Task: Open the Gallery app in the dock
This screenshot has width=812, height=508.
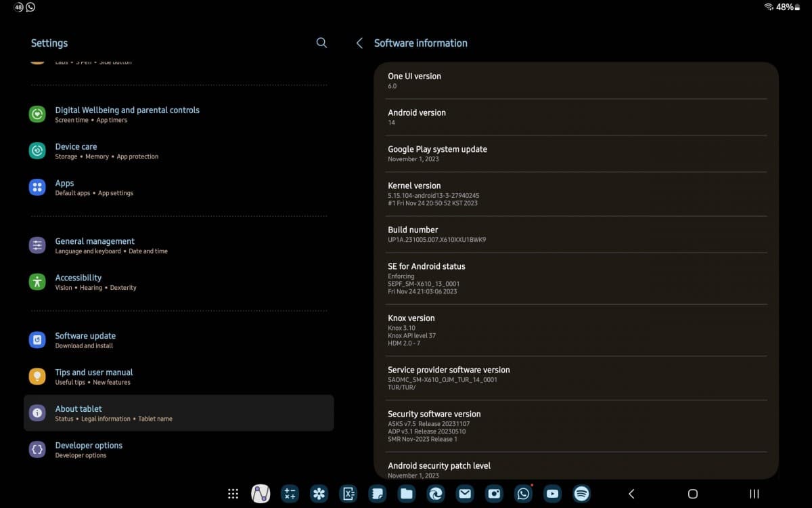Action: (319, 494)
